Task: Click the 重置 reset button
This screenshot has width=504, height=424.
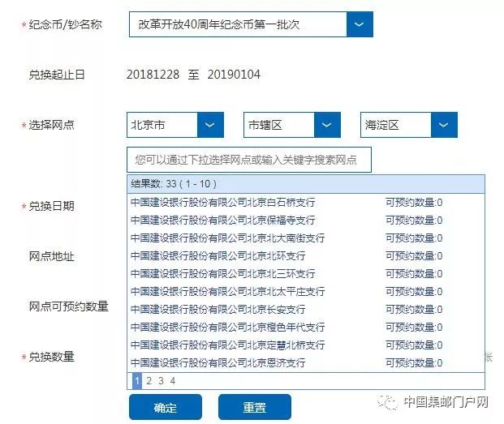Action: pos(255,407)
